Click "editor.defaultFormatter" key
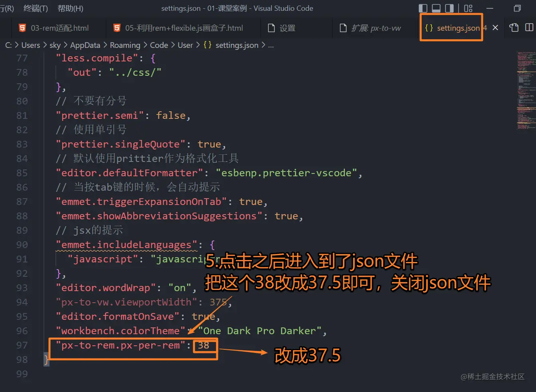The image size is (536, 392). point(130,173)
